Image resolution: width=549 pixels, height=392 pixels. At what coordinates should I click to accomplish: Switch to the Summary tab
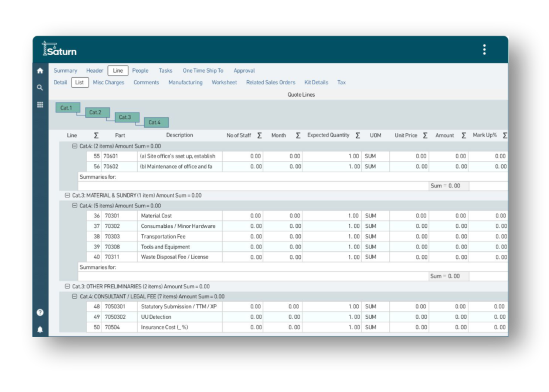(x=65, y=71)
